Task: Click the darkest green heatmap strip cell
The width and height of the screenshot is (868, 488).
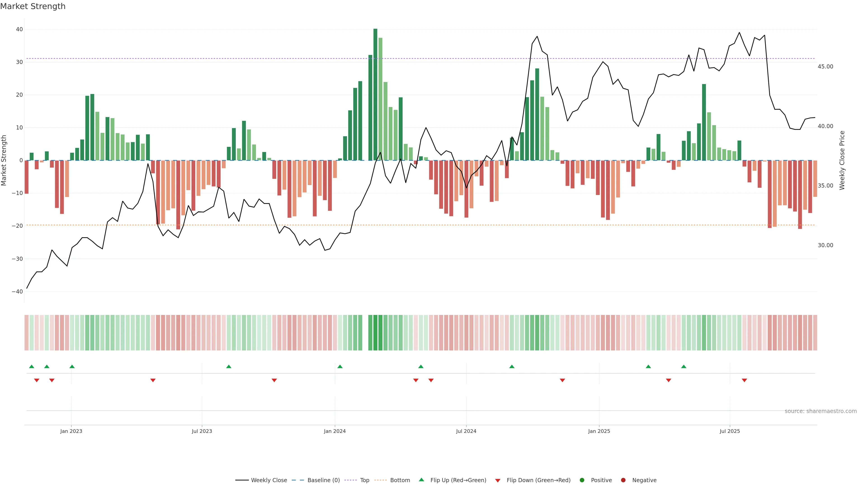Action: click(x=375, y=332)
